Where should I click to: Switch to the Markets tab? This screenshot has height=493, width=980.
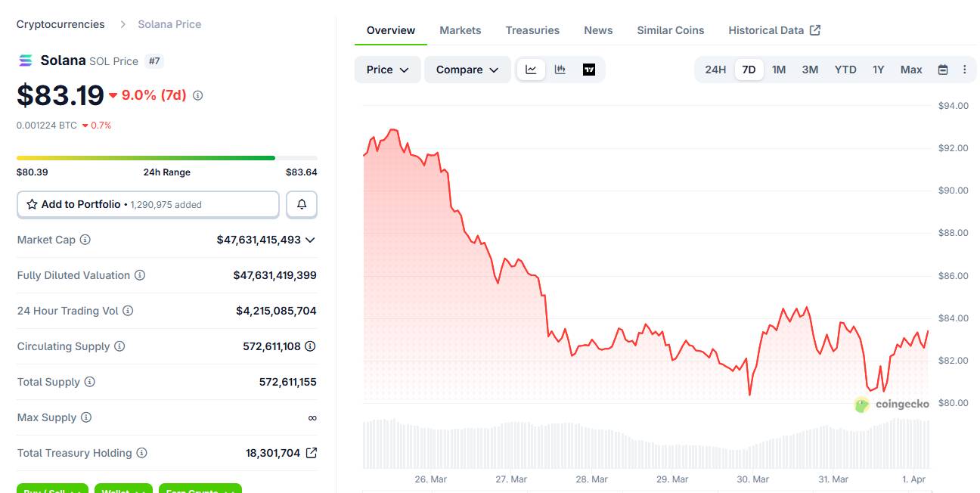click(460, 30)
